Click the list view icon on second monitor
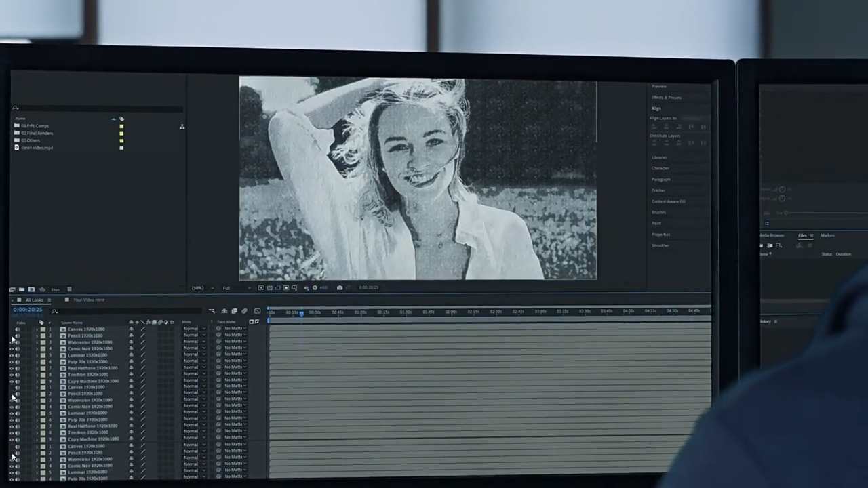 (x=767, y=224)
